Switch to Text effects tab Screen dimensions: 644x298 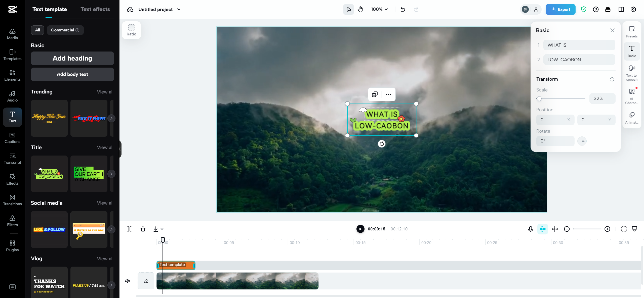tap(95, 9)
